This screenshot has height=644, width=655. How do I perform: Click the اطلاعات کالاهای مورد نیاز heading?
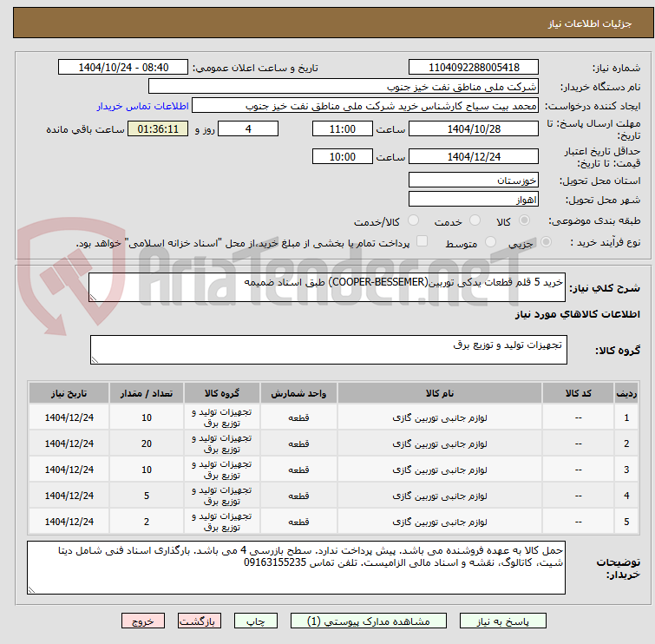577,314
